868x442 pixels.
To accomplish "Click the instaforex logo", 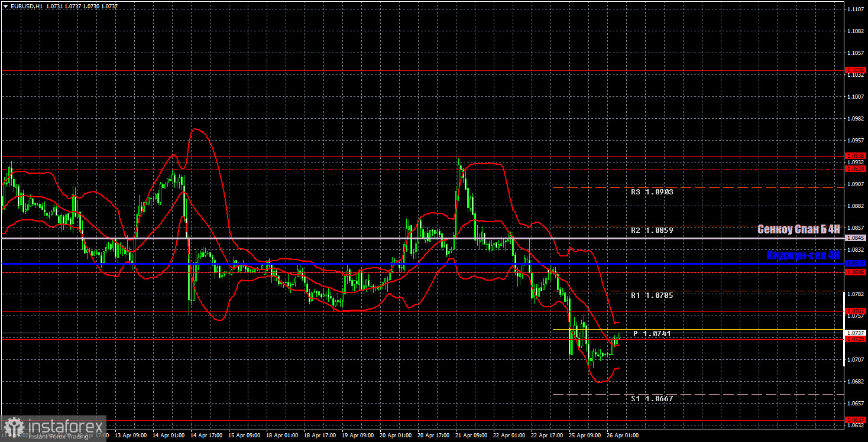I will [53, 428].
